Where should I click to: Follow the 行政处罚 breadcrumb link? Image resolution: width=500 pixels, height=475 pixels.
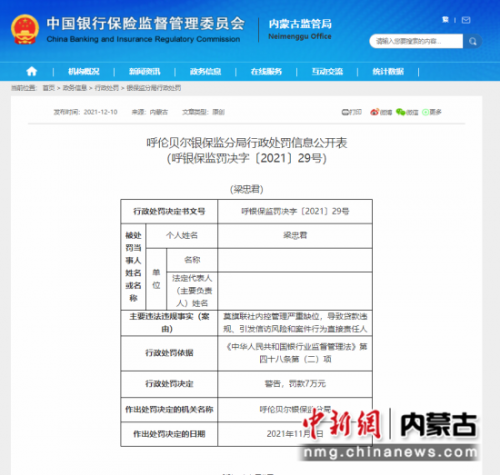click(x=107, y=88)
